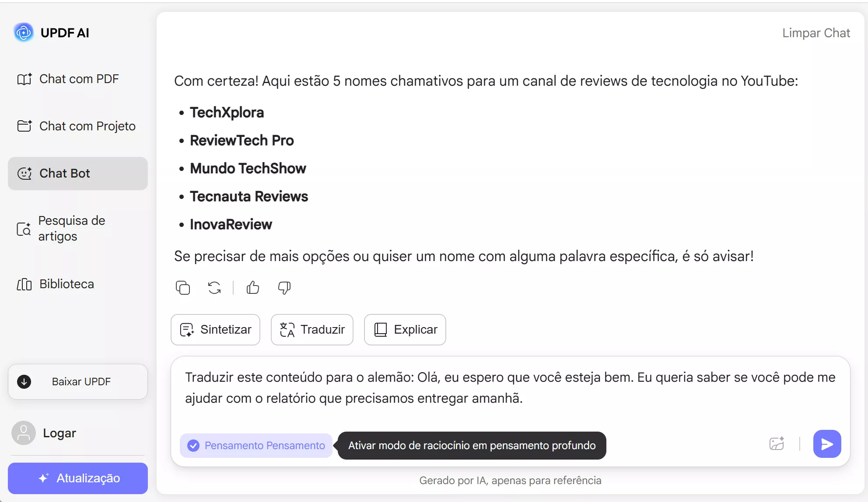This screenshot has width=868, height=502.
Task: Click the Biblioteca book icon
Action: (x=24, y=284)
